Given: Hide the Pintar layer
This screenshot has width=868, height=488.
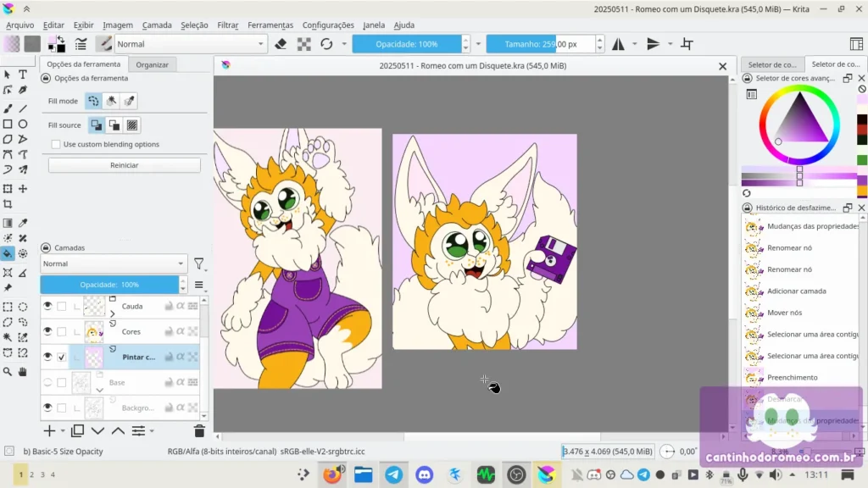Looking at the screenshot, I should 47,357.
